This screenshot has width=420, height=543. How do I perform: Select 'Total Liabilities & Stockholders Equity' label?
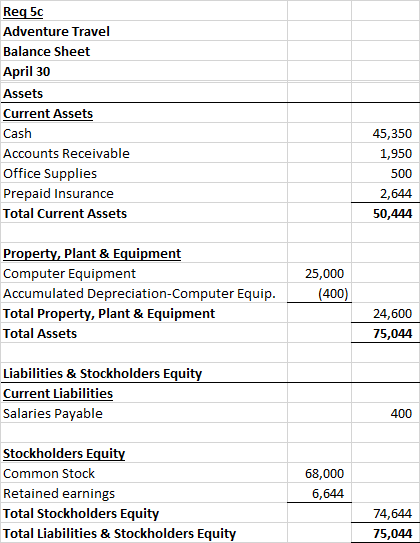(119, 534)
